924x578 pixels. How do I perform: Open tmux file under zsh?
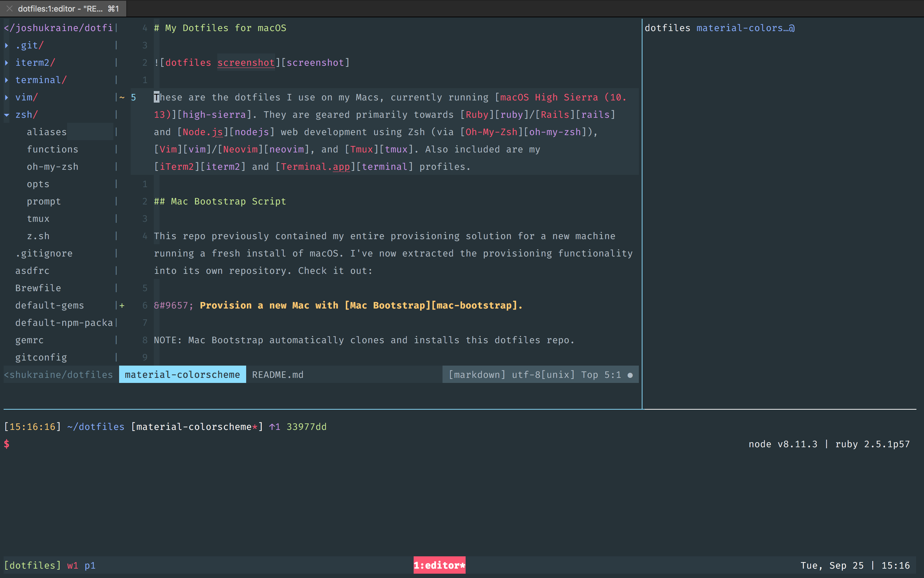[x=38, y=219]
